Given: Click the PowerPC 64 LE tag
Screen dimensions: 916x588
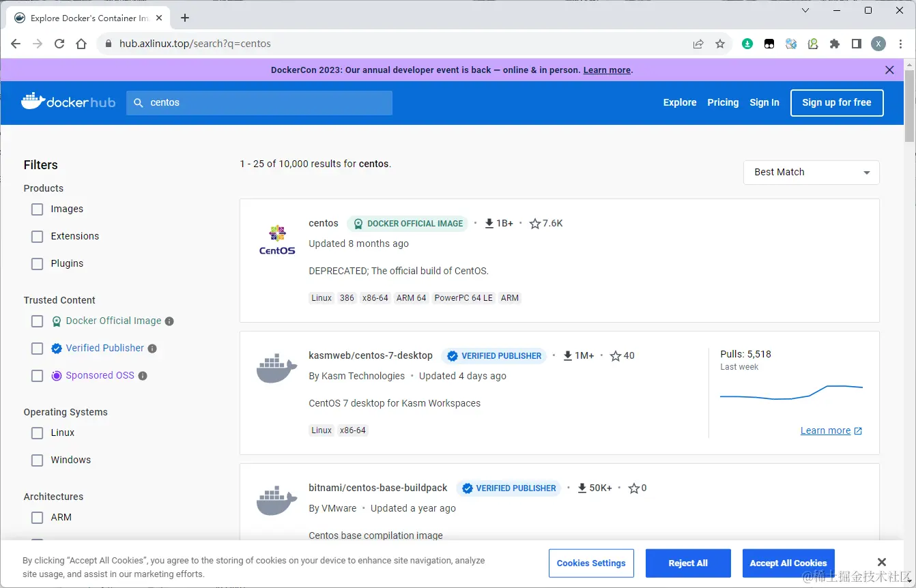Looking at the screenshot, I should [463, 298].
